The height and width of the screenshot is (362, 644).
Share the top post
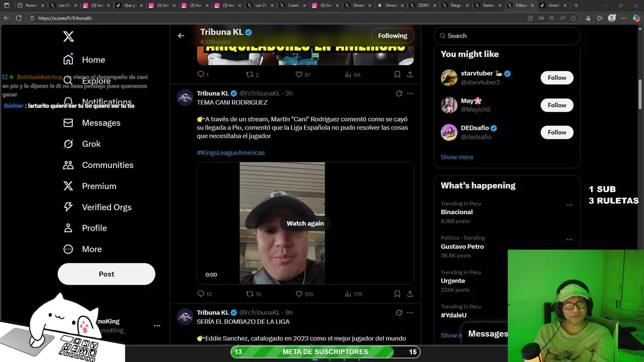click(x=410, y=74)
